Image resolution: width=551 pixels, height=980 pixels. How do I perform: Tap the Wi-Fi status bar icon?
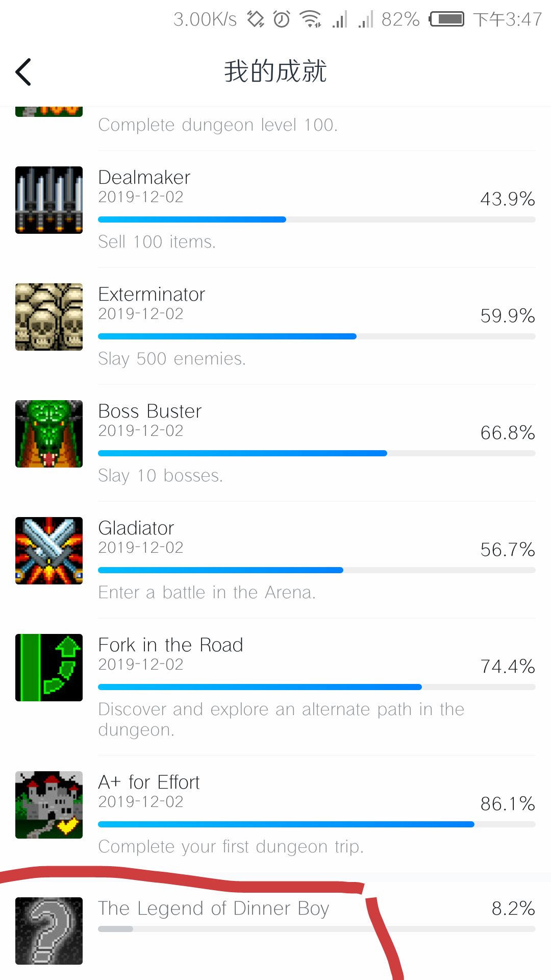coord(310,19)
